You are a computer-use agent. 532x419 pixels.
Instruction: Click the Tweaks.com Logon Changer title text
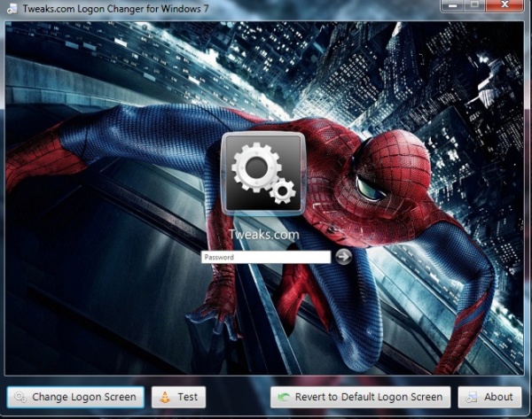coord(115,9)
